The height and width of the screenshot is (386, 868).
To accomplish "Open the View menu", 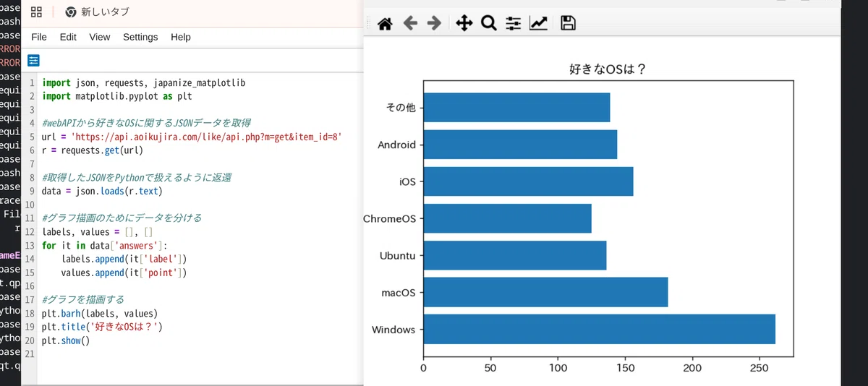I will (x=100, y=37).
